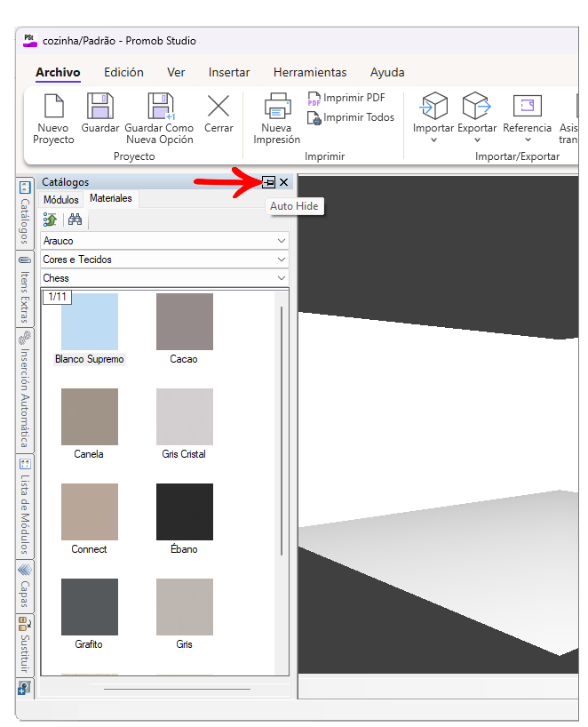Click the green up-arrow catalog icon
Image resolution: width=588 pixels, height=727 pixels.
pos(50,220)
